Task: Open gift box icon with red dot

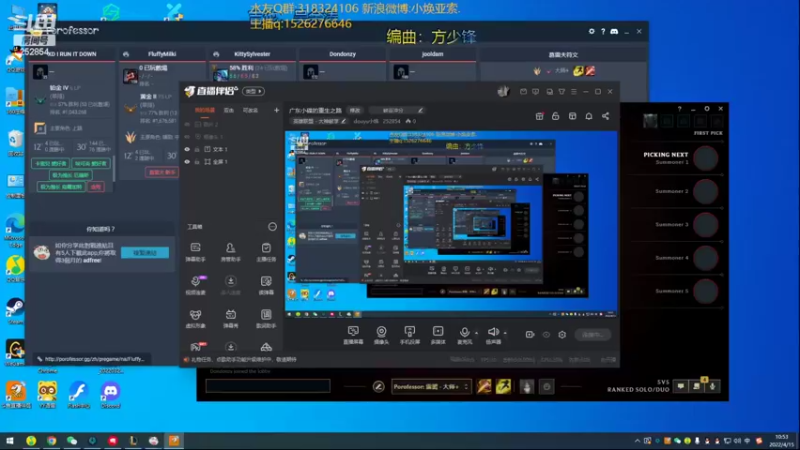Action: click(539, 116)
